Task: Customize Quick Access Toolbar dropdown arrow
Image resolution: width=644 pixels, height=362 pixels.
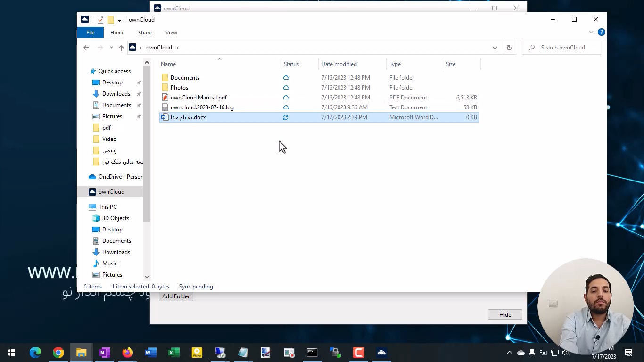Action: coord(119,20)
